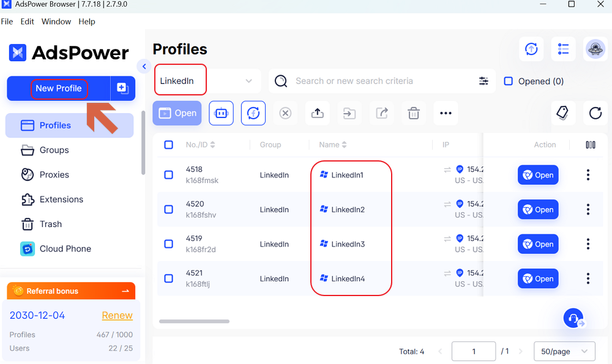Collapse the left sidebar using the chevron
The height and width of the screenshot is (364, 612).
tap(144, 67)
